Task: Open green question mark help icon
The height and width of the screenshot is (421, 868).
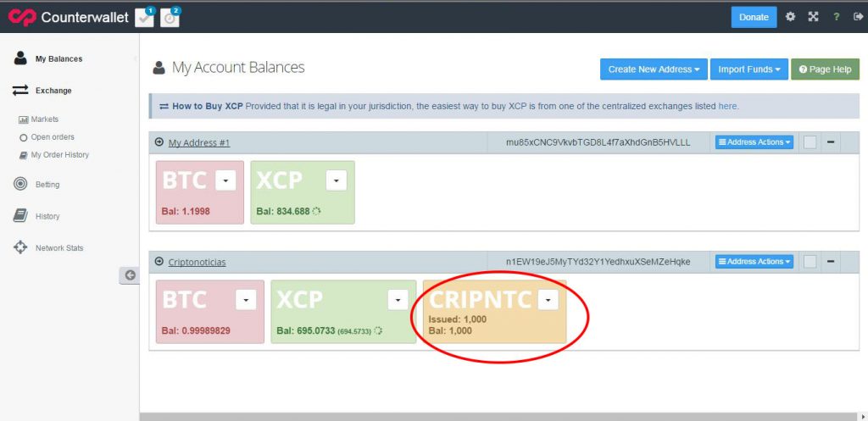Action: pos(837,17)
